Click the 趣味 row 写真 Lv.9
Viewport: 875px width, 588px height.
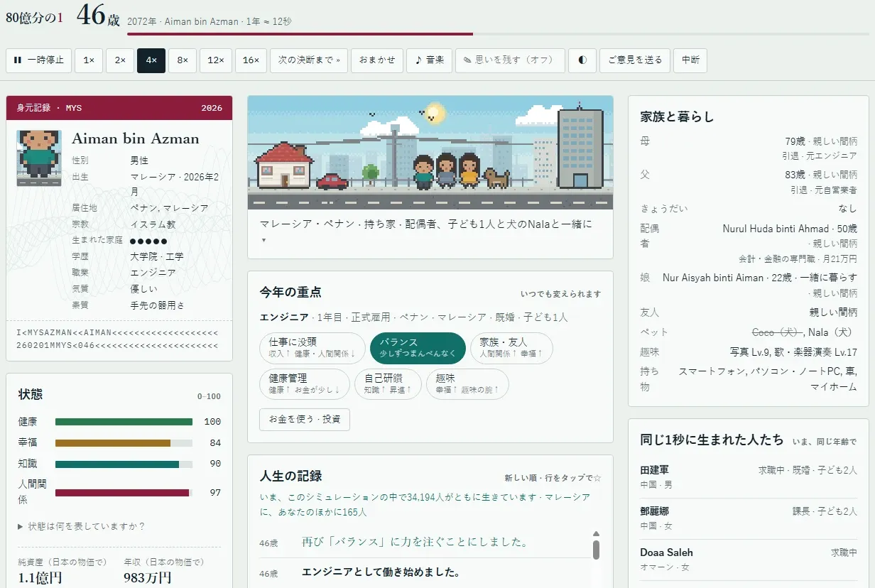coord(749,352)
